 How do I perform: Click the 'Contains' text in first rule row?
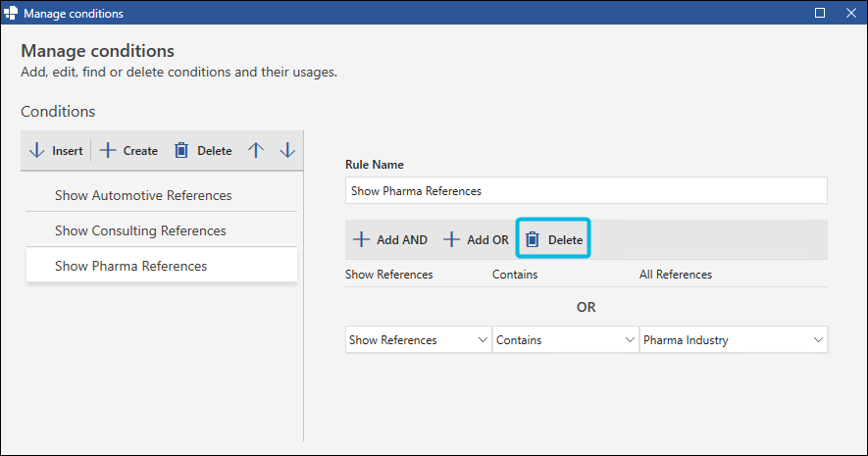click(515, 275)
